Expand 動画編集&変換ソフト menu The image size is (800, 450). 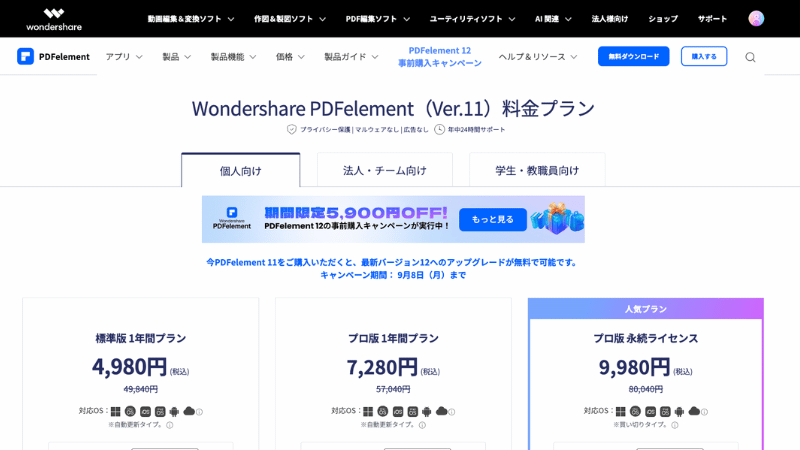191,19
